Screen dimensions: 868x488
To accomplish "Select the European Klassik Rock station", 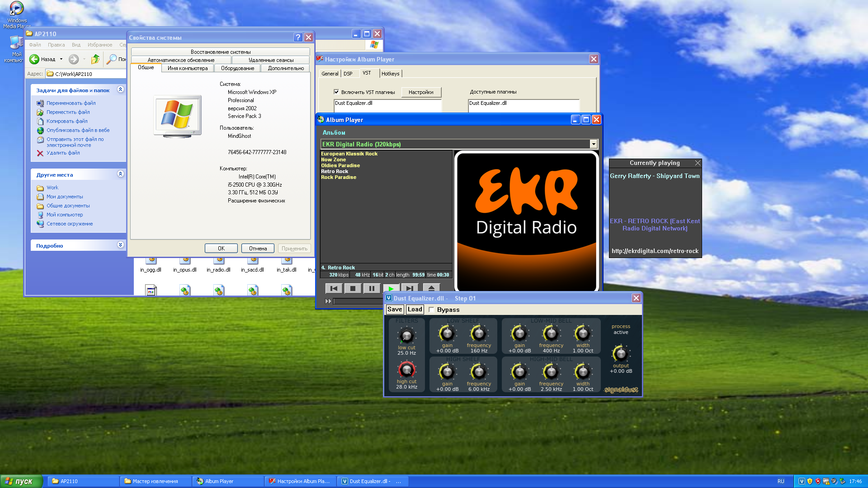I will pos(349,154).
